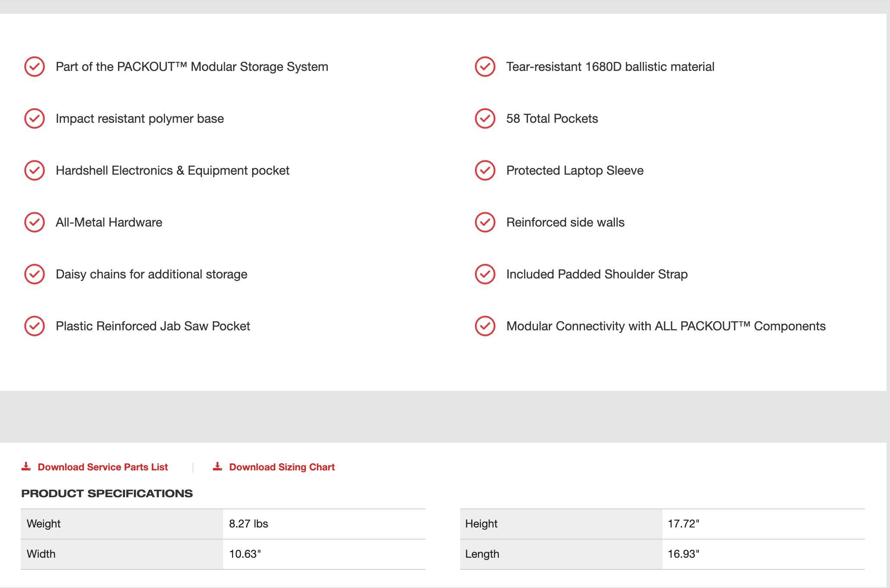This screenshot has height=588, width=890.
Task: Click checkmark icon beside All-Metal Hardware
Action: pos(35,222)
